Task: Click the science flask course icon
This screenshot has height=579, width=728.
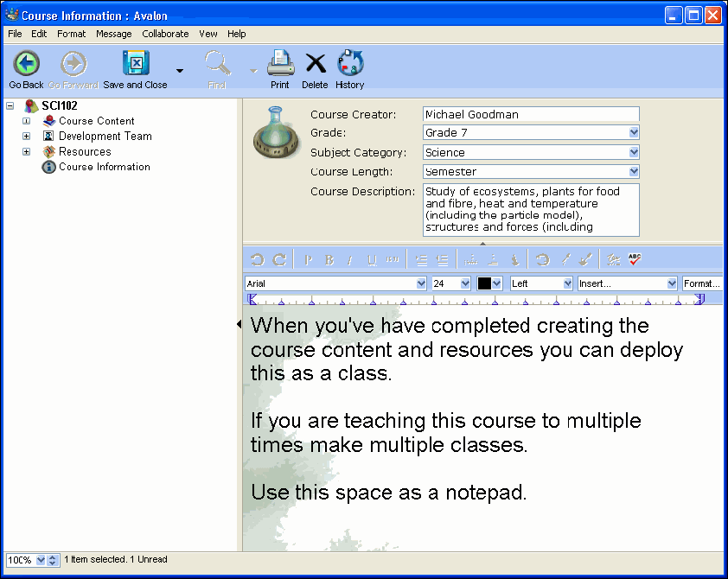Action: click(x=275, y=133)
